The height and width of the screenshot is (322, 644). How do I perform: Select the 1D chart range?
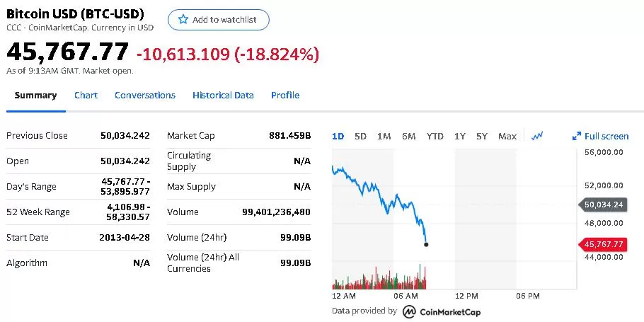(338, 137)
